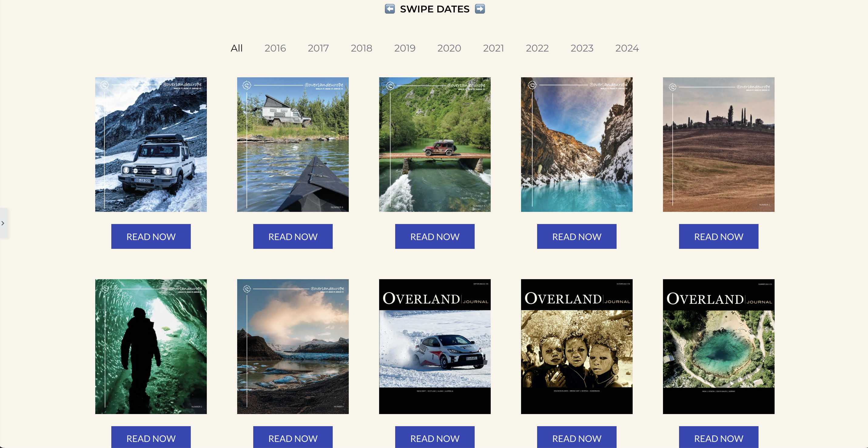Open the white SUV in snow cover

(x=151, y=145)
